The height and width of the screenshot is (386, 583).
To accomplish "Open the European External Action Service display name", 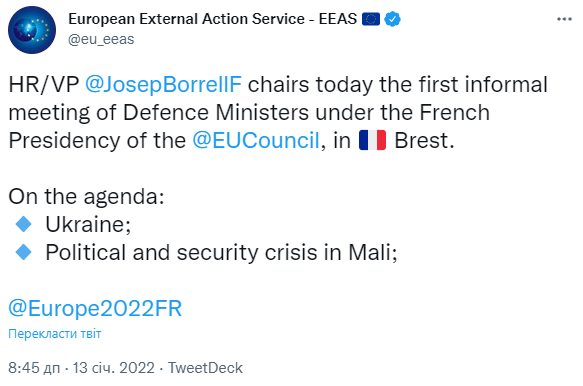I will (x=212, y=19).
